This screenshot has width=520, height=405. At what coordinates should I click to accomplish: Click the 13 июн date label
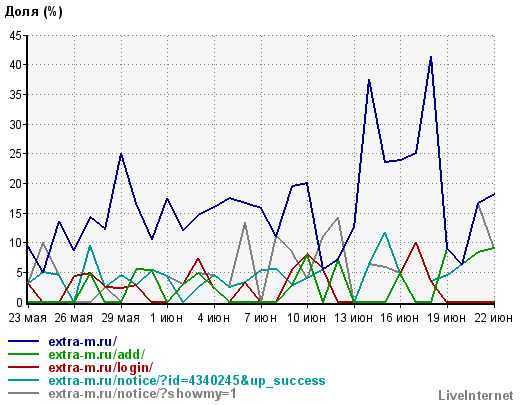pyautogui.click(x=353, y=318)
